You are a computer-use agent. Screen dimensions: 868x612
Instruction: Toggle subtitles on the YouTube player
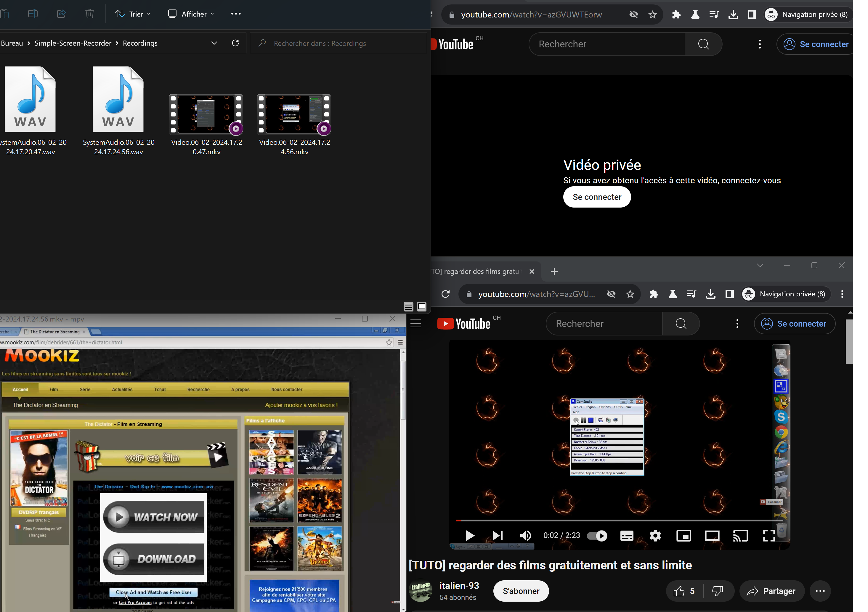pyautogui.click(x=627, y=536)
